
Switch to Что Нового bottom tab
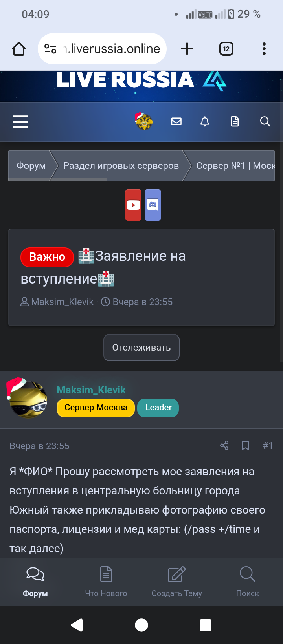pos(106,582)
